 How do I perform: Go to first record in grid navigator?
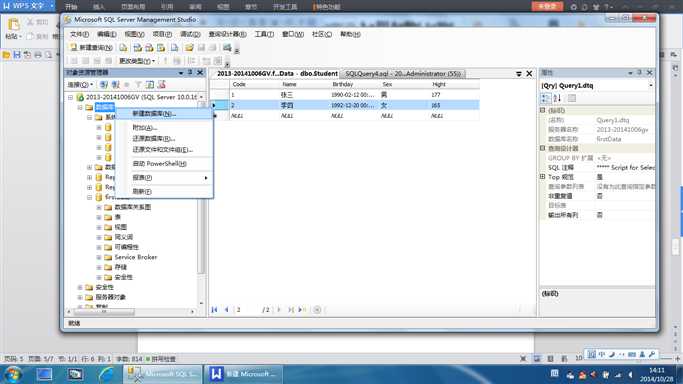coord(214,310)
